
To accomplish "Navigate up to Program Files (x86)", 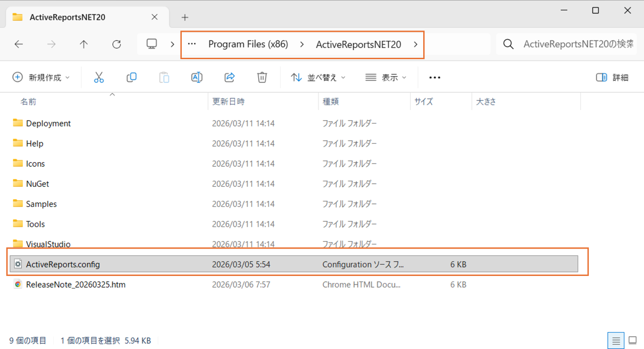I will 84,44.
